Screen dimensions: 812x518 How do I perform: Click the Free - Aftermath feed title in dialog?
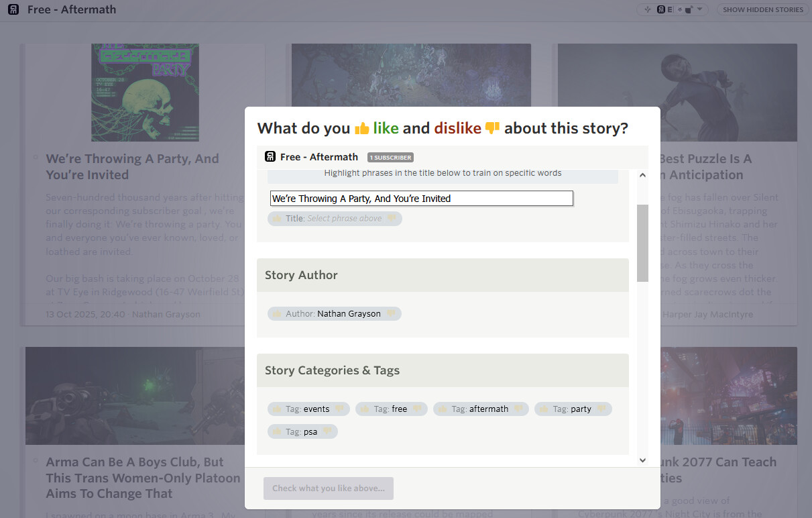[x=318, y=157]
